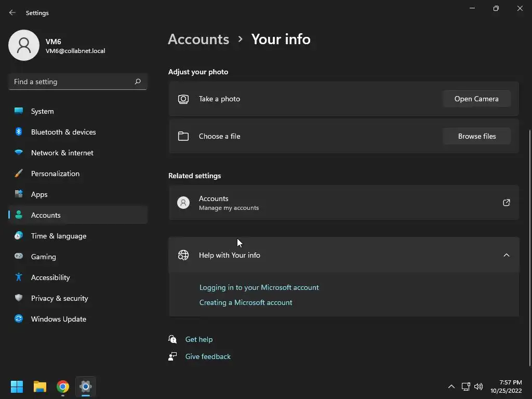Screen dimensions: 532x399
Task: Open Bluetooth & devices settings
Action: pos(63,132)
